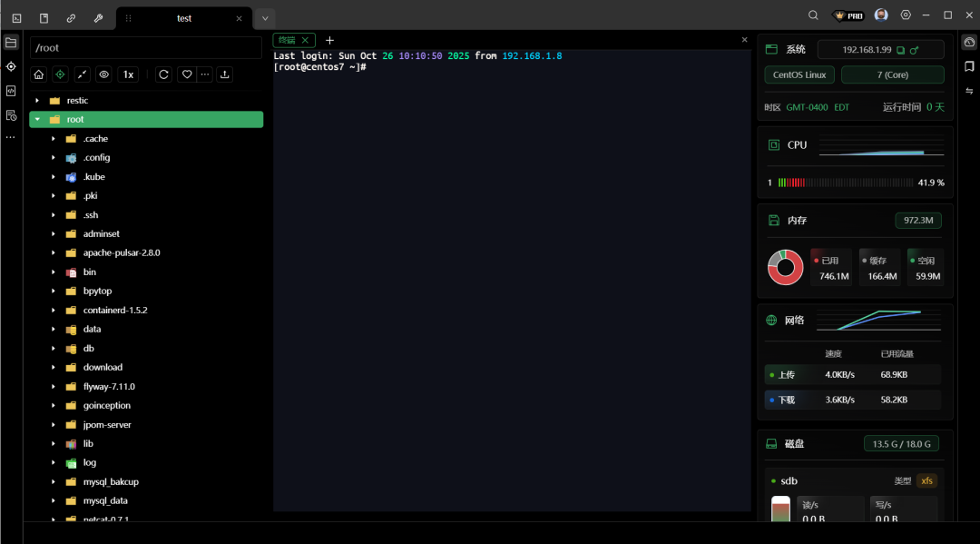
Task: Click the 7 (Core) version badge
Action: [893, 74]
